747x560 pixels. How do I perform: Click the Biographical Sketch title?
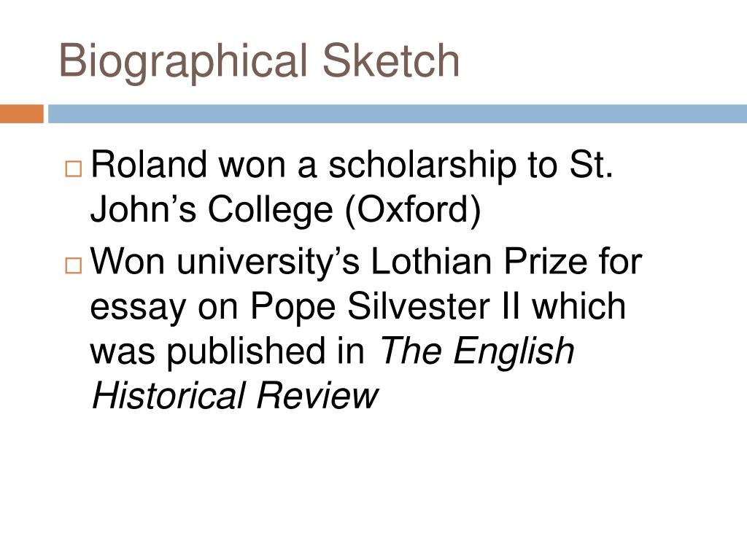coord(259,61)
